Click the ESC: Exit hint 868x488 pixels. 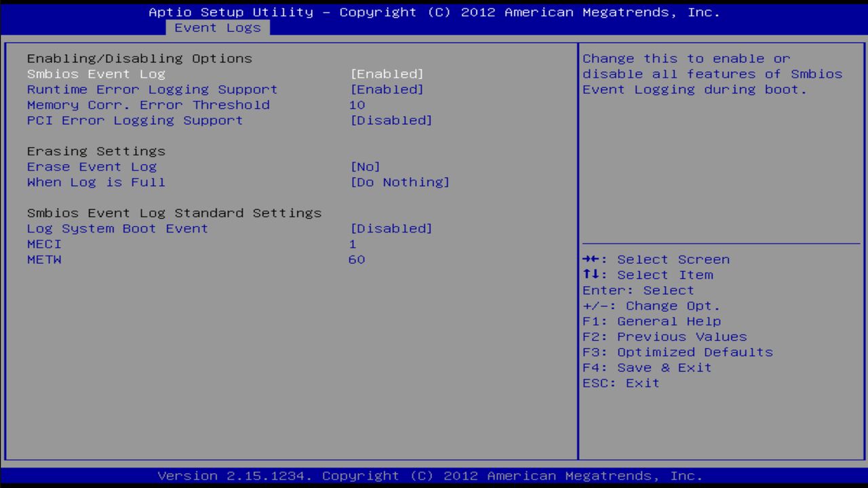point(621,384)
